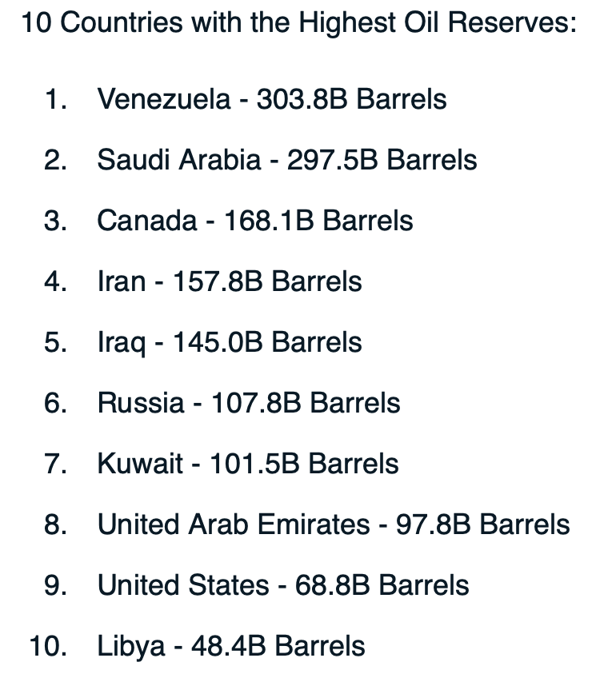Select the Libya 48.4B Barrels line
The height and width of the screenshot is (678, 616).
(x=231, y=647)
